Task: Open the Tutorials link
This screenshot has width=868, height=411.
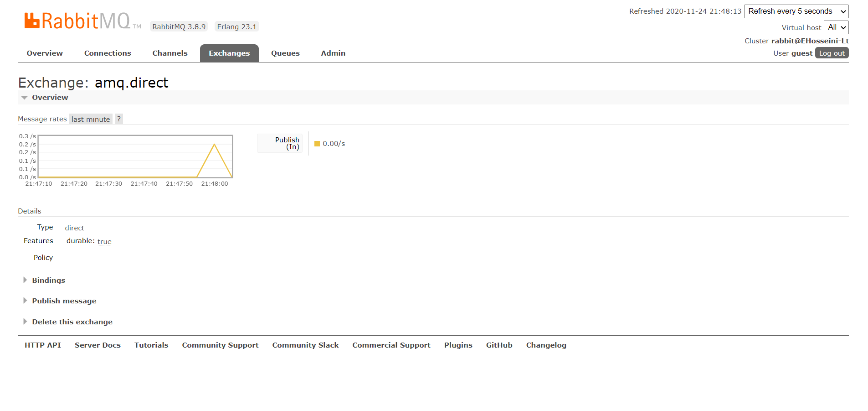Action: (x=151, y=345)
